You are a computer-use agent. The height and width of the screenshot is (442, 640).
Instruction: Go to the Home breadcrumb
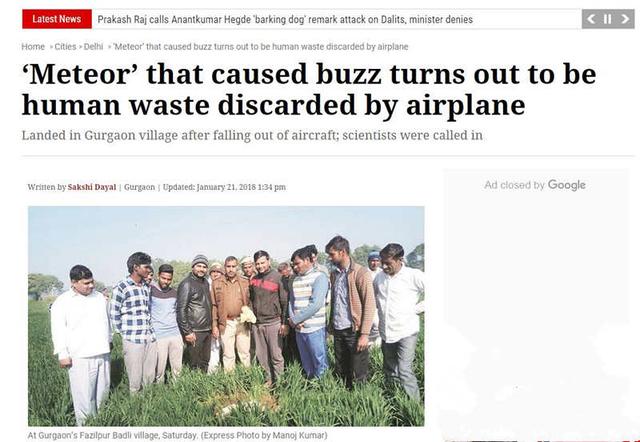coord(33,47)
